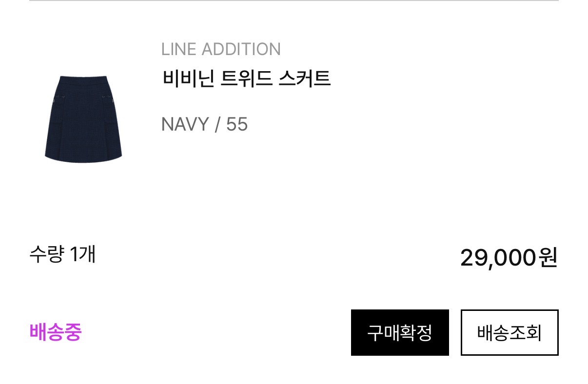View the skirt image beside LINE ADDITION
Image resolution: width=588 pixels, height=384 pixels.
[x=83, y=118]
